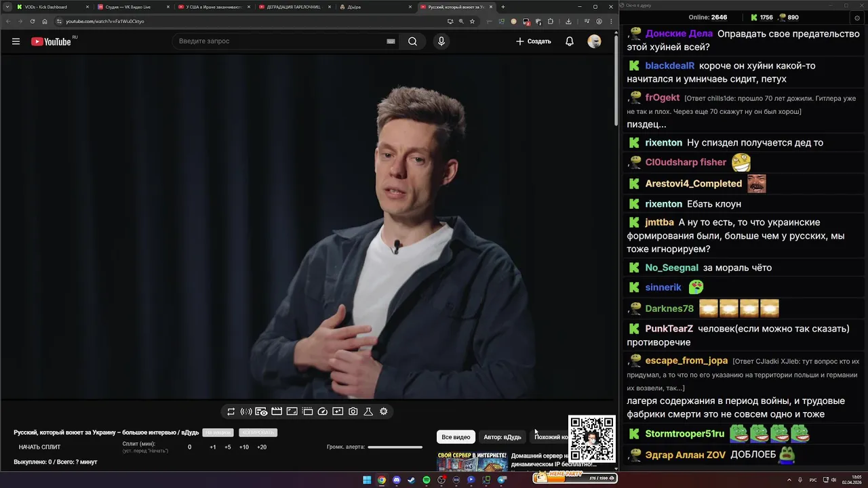868x488 pixels.
Task: Reload the page in the browser
Action: (x=32, y=21)
